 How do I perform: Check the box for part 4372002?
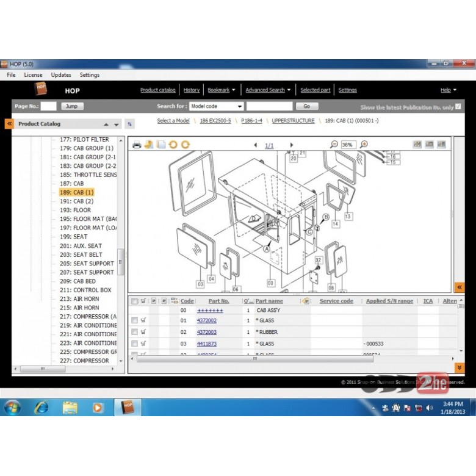point(134,320)
